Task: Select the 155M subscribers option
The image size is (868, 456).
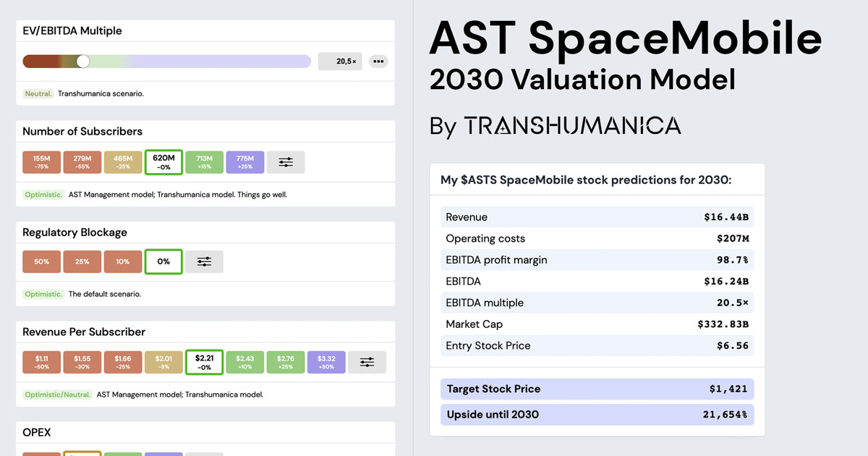Action: tap(41, 162)
